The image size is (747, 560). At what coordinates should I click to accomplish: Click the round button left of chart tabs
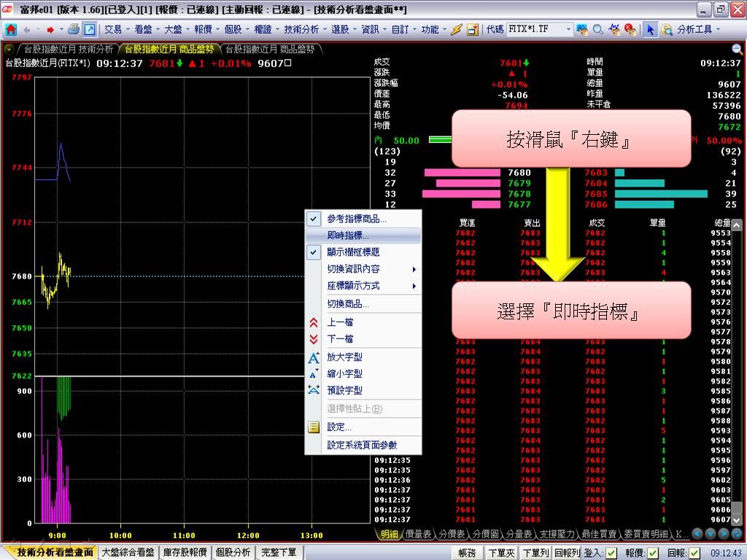[x=9, y=49]
